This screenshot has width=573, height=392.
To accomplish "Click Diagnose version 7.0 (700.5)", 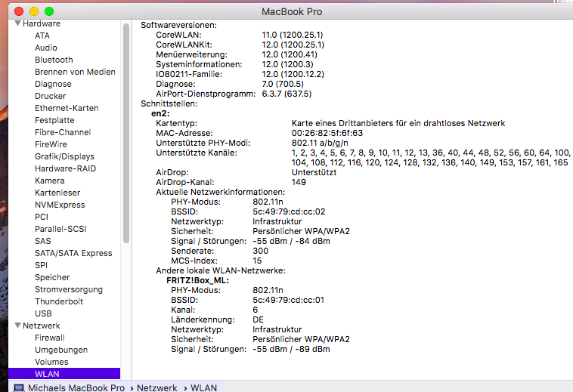I will click(283, 84).
